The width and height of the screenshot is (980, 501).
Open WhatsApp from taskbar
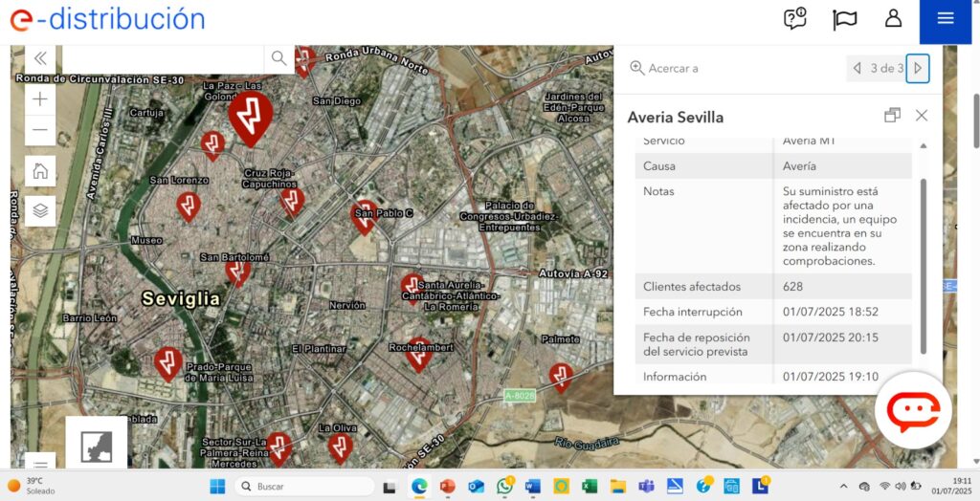coord(504,486)
